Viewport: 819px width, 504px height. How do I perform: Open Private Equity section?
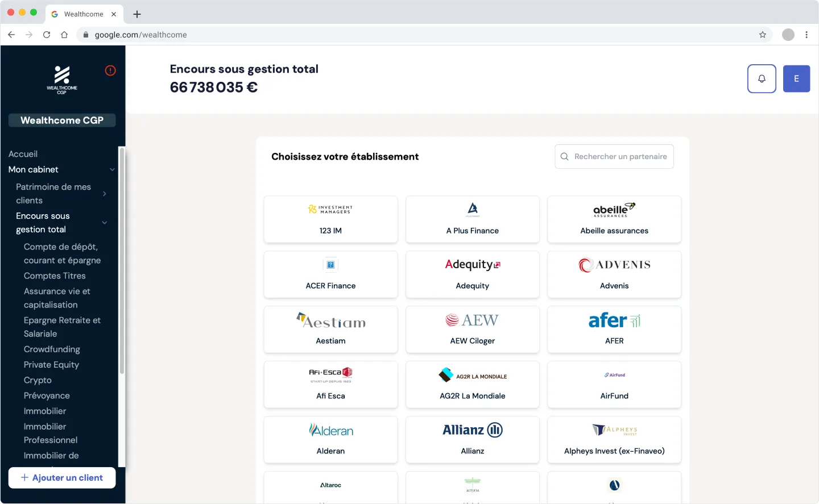(x=51, y=365)
